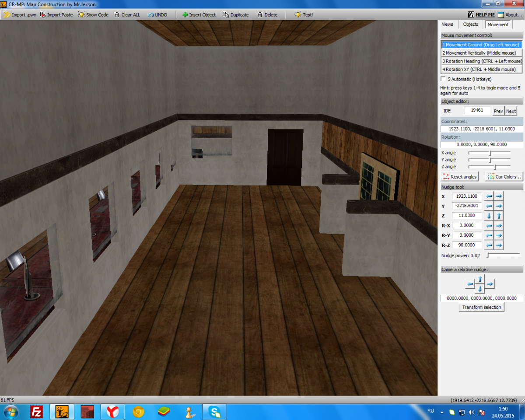Click X nudge value field

pyautogui.click(x=467, y=196)
